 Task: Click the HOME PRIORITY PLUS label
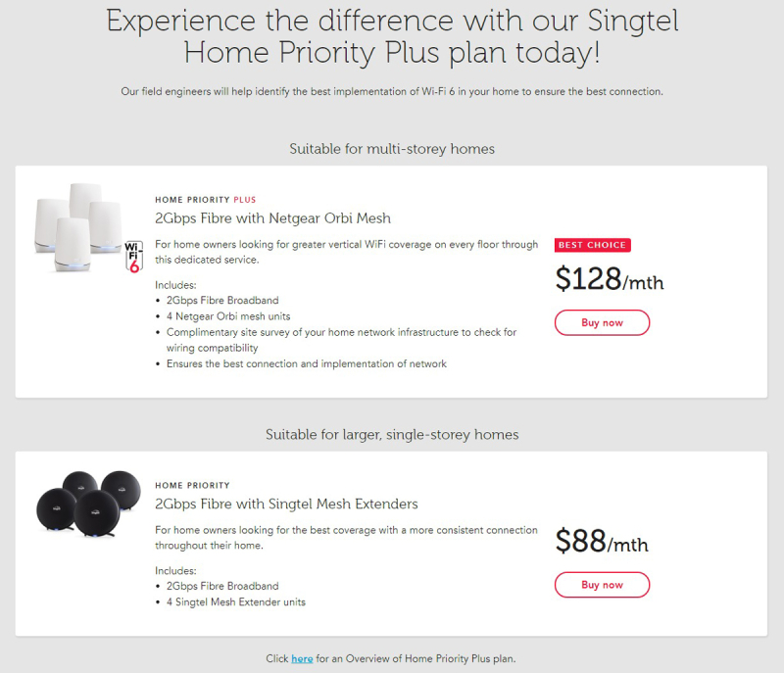click(x=206, y=200)
